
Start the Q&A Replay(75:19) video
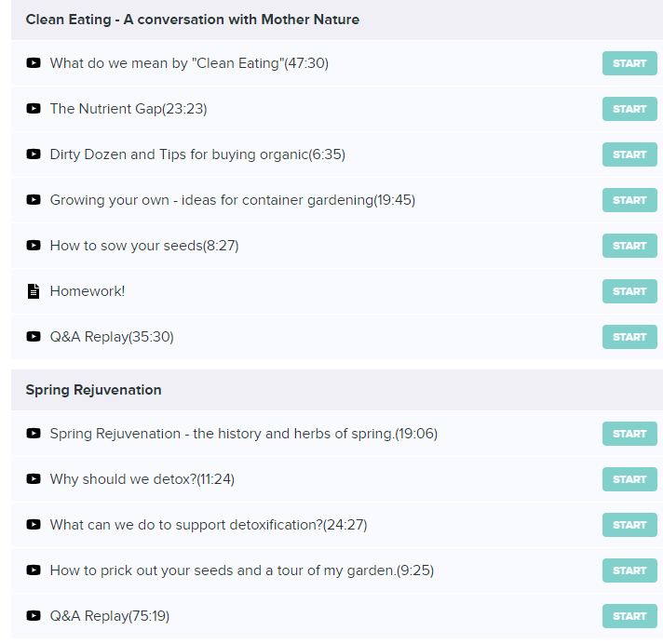point(629,616)
